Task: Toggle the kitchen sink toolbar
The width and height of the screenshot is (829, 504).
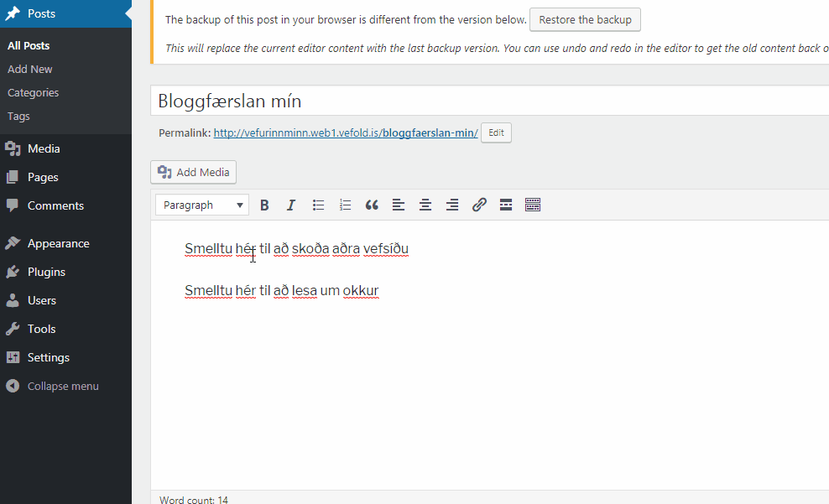Action: coord(533,205)
